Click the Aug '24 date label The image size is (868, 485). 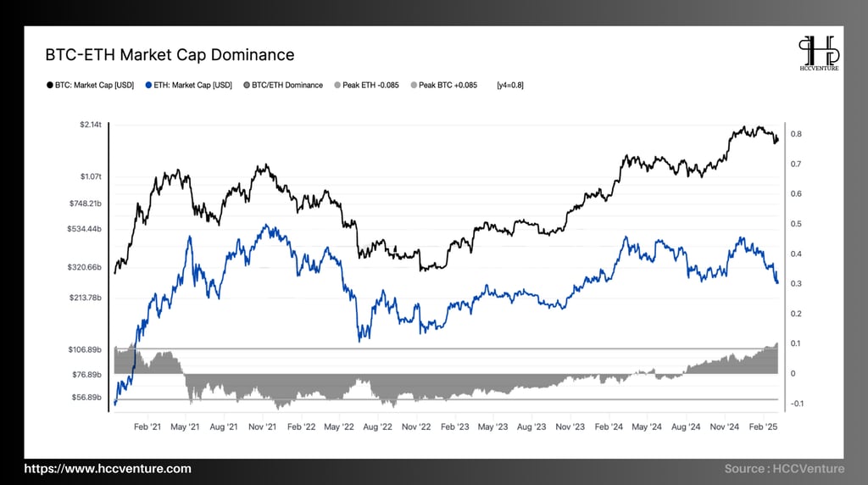686,426
